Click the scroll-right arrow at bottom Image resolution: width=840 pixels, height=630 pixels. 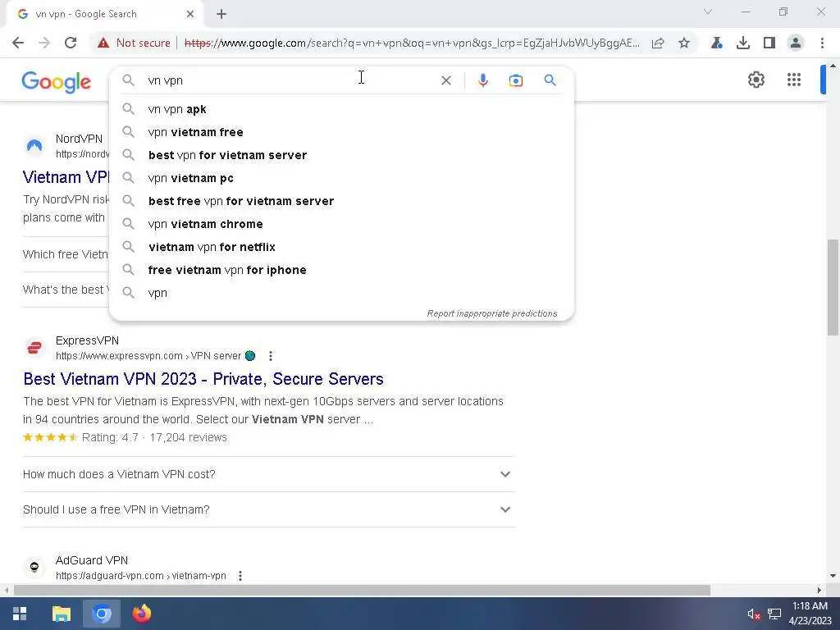[x=819, y=590]
